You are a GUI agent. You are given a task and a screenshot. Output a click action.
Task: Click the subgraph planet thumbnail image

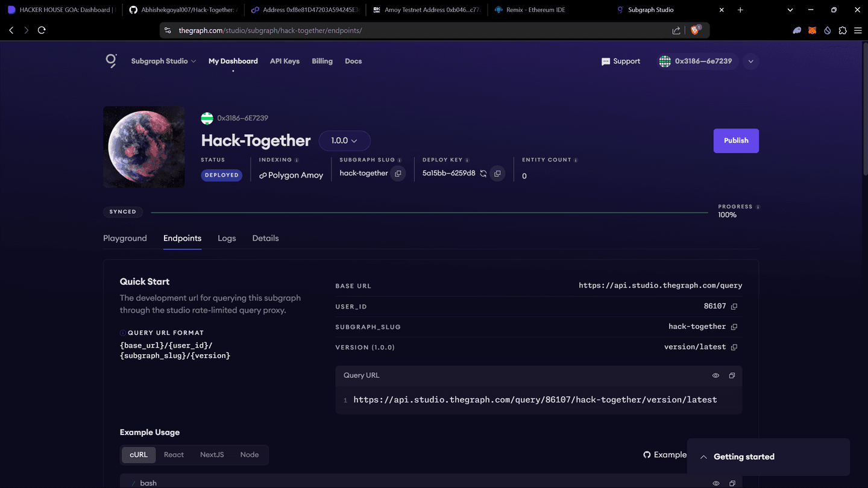point(144,147)
